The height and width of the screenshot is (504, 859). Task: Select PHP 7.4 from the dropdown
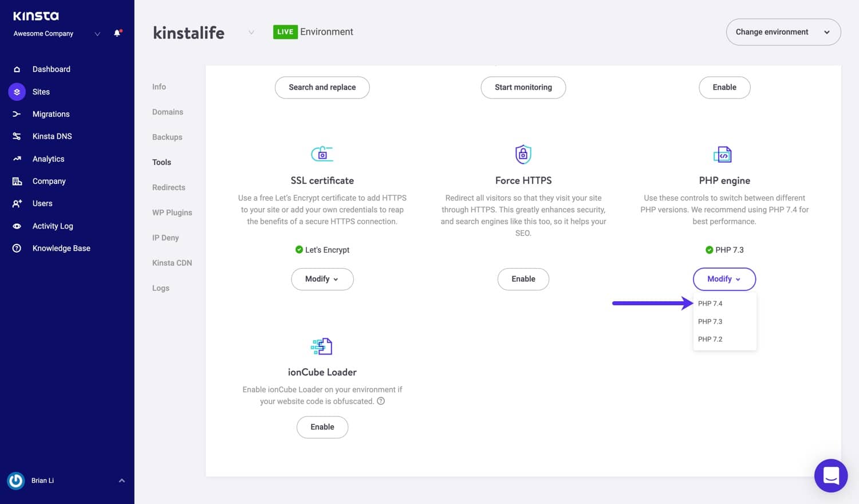pos(710,304)
